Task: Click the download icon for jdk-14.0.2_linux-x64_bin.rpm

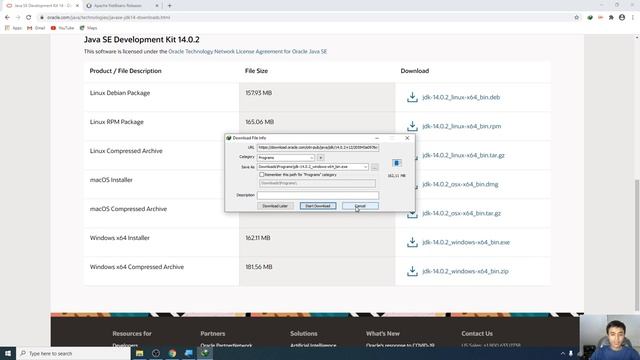Action: pos(412,126)
